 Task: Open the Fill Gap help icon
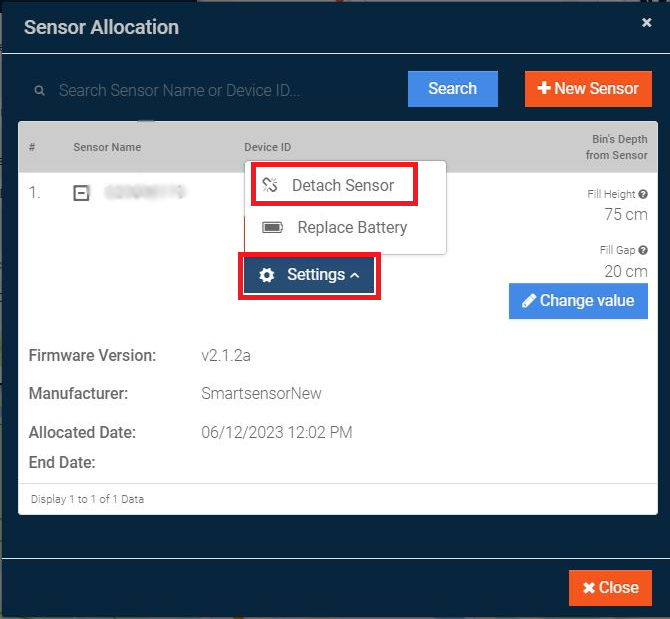pos(643,251)
